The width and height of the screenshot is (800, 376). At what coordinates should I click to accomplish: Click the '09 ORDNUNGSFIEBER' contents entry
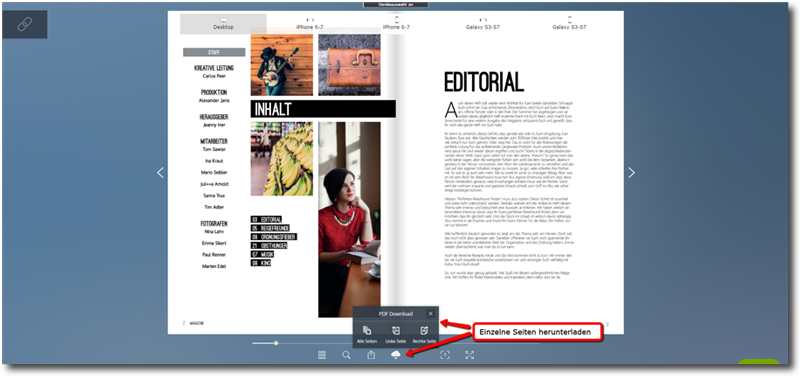(x=273, y=237)
